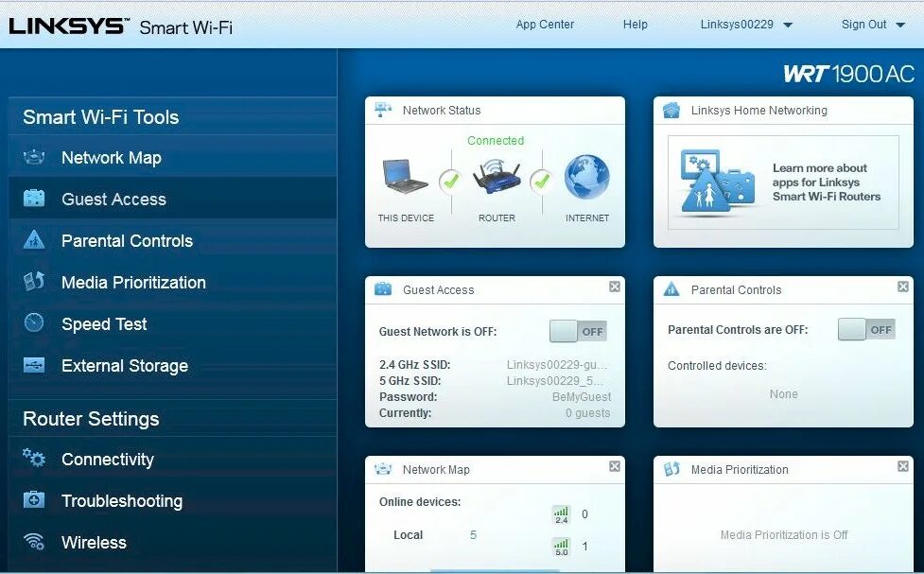Click the External Storage USB icon
Image resolution: width=924 pixels, height=574 pixels.
coord(34,365)
